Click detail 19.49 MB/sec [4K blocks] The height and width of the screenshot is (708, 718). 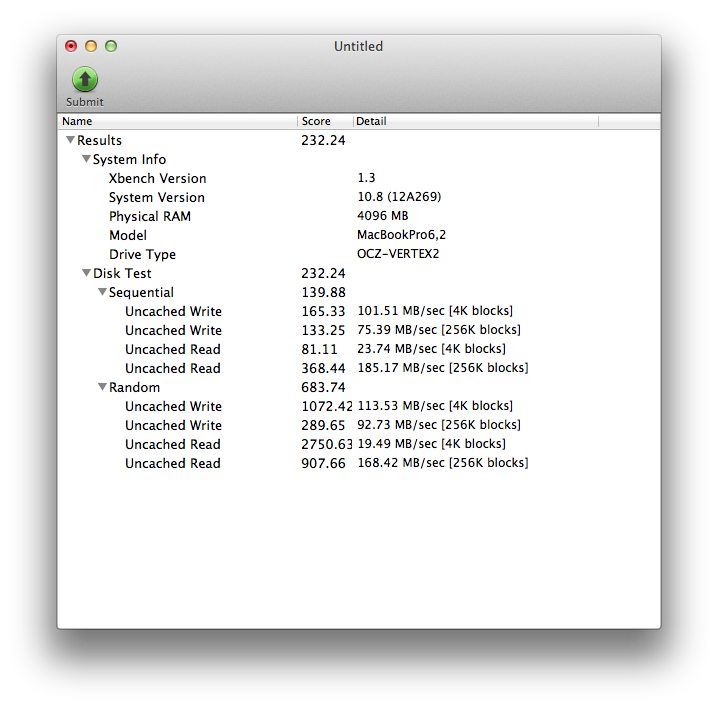click(x=431, y=444)
